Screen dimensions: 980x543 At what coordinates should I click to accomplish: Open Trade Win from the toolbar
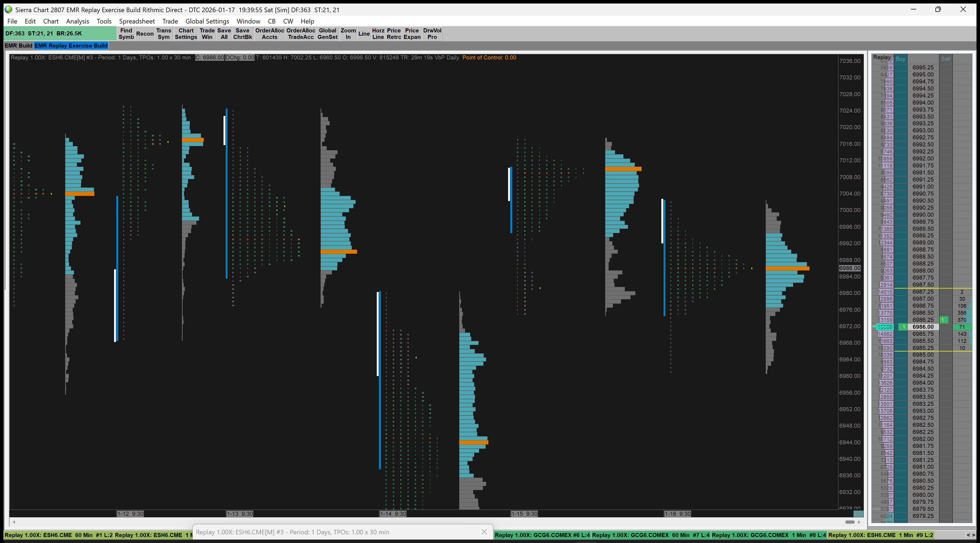[207, 33]
